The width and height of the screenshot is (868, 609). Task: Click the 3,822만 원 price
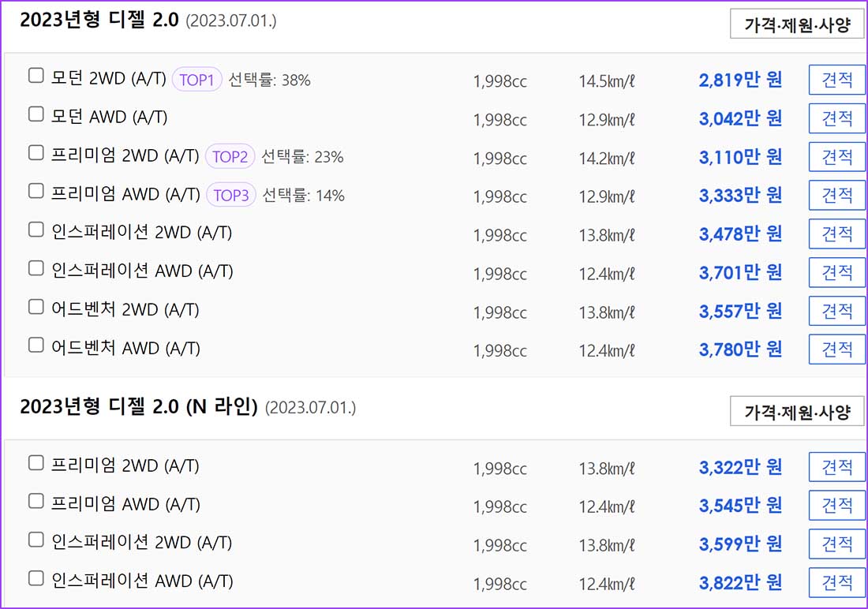pyautogui.click(x=740, y=583)
